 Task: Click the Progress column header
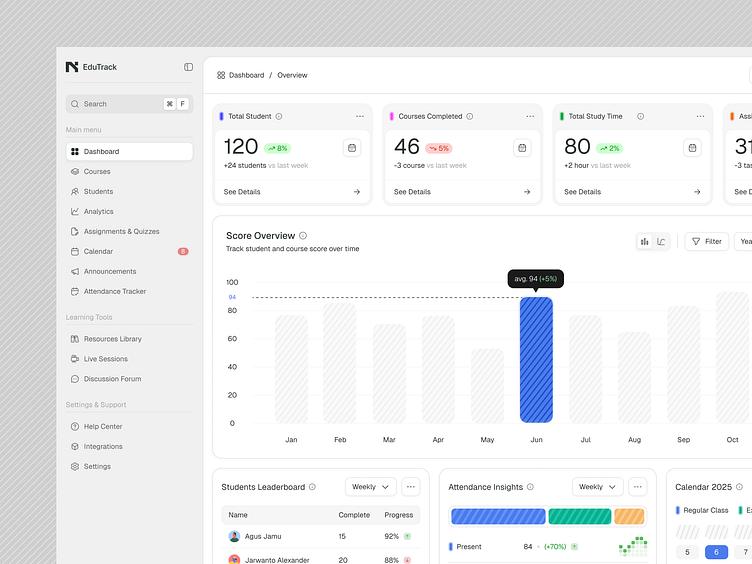click(399, 515)
